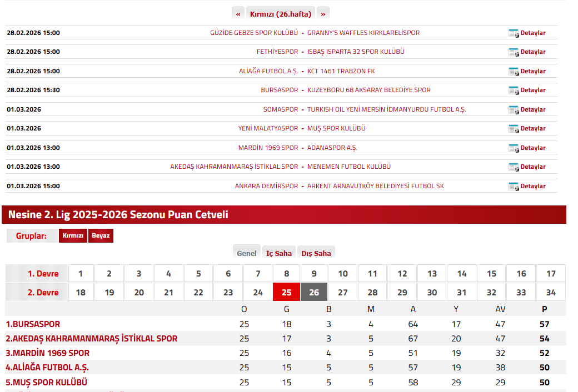Open details icon for Yeni Malatyaspor match
Screen dimensions: 578x392
tap(514, 129)
